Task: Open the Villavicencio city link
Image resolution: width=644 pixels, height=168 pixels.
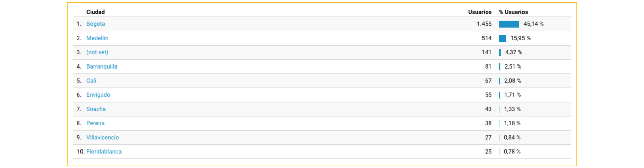Action: [x=102, y=137]
